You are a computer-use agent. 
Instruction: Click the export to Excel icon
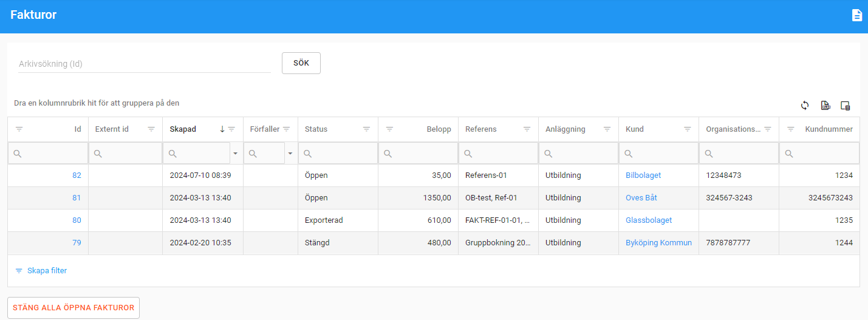825,105
